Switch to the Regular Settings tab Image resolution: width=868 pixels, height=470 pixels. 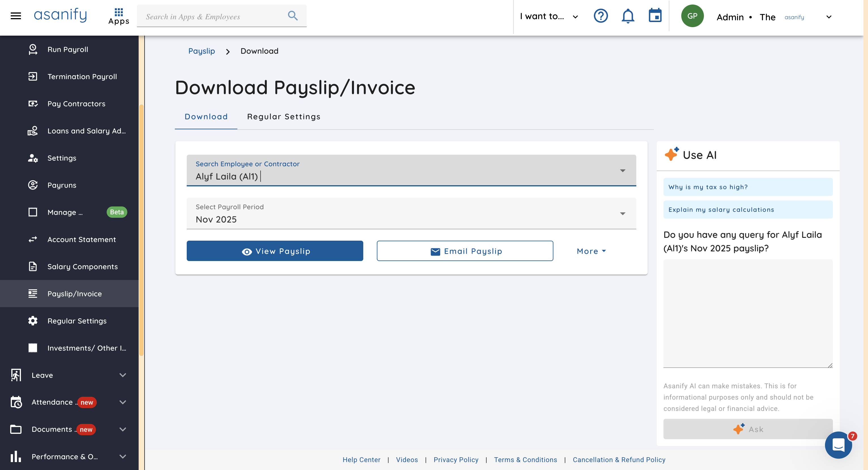click(283, 117)
